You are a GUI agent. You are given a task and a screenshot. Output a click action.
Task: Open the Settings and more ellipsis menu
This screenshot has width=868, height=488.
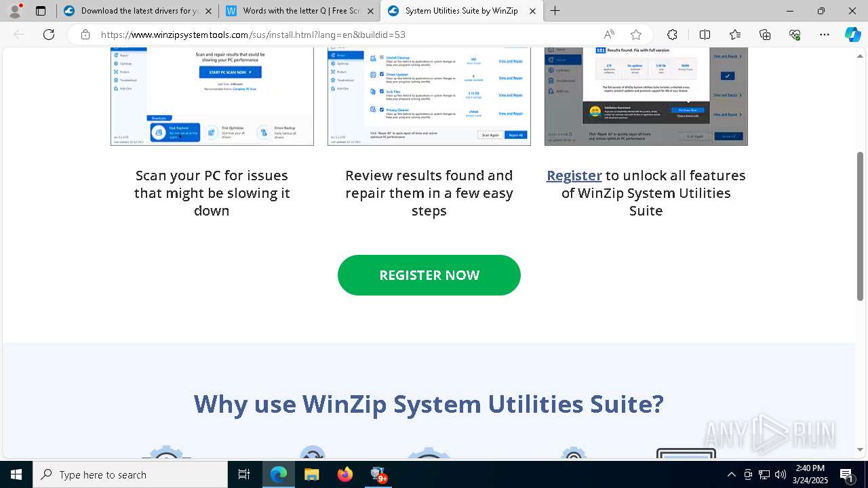pos(825,35)
